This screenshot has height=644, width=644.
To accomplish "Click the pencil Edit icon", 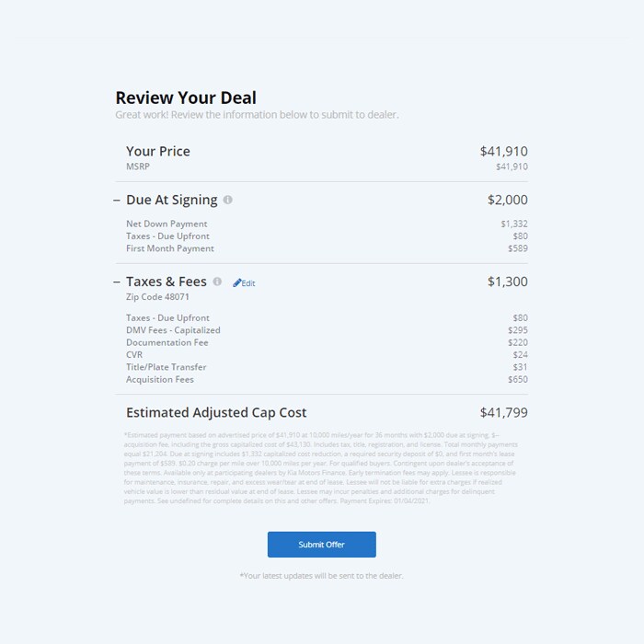I will (x=237, y=283).
